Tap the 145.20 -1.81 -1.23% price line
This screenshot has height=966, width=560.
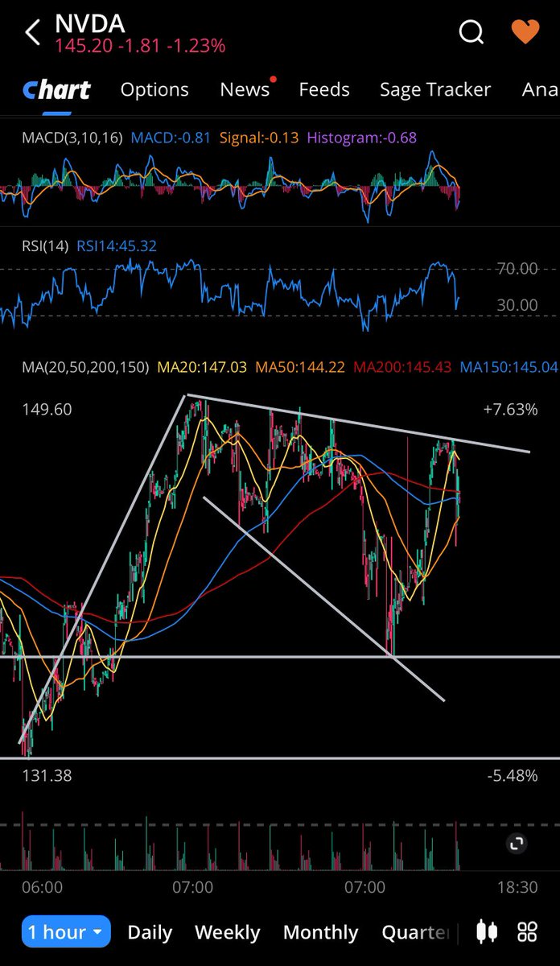(140, 46)
